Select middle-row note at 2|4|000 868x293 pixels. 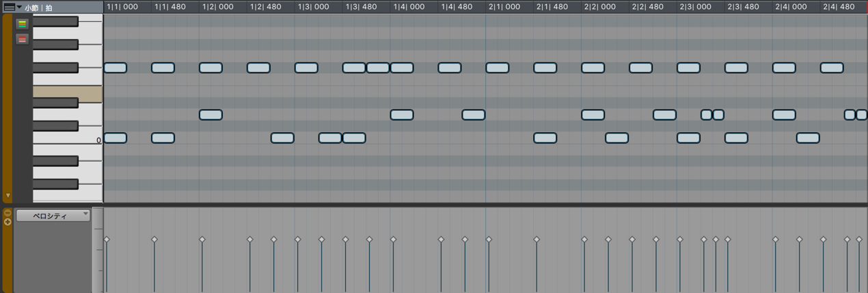coord(784,115)
